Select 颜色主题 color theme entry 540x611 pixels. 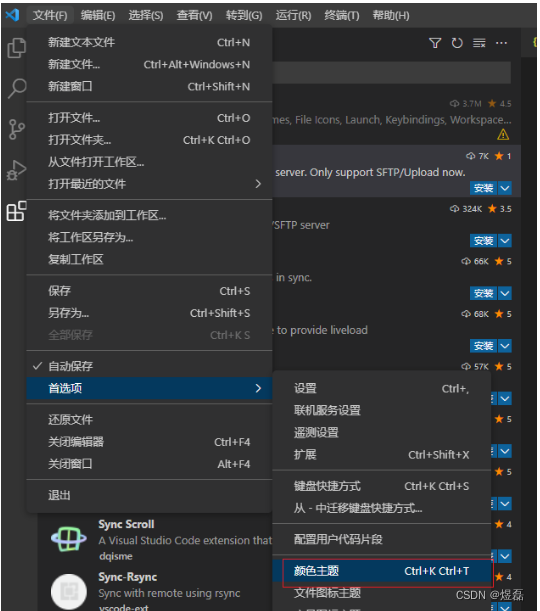[381, 571]
